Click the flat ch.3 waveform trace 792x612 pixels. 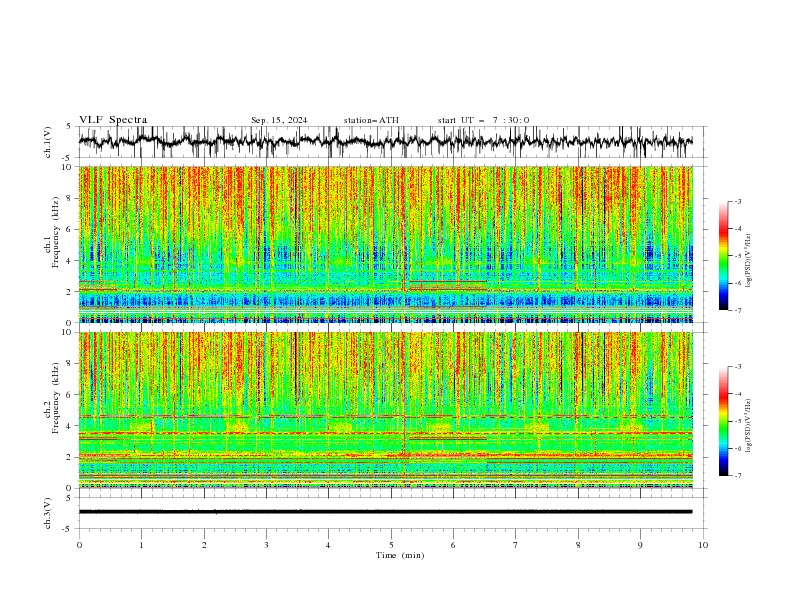click(385, 512)
